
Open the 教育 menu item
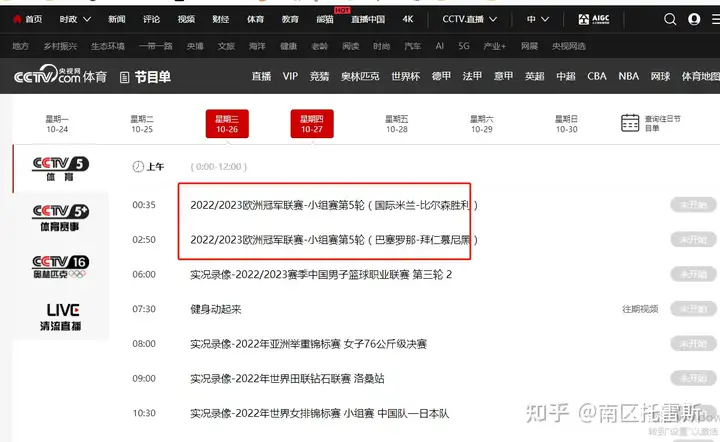click(x=290, y=19)
